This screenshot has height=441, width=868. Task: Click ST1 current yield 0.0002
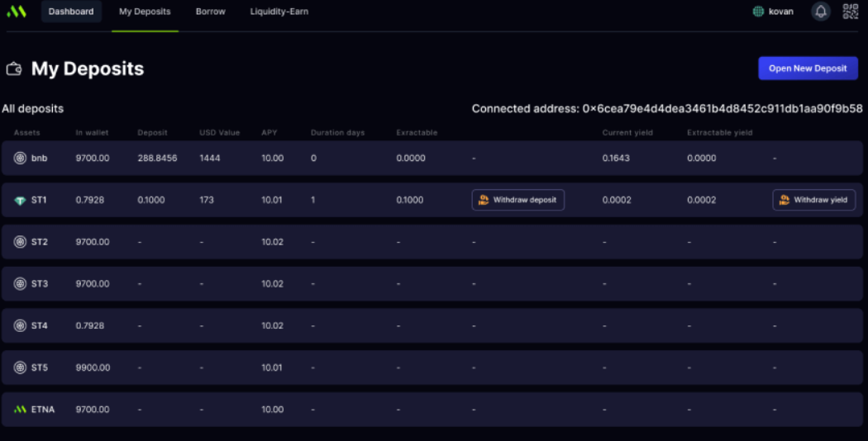617,200
